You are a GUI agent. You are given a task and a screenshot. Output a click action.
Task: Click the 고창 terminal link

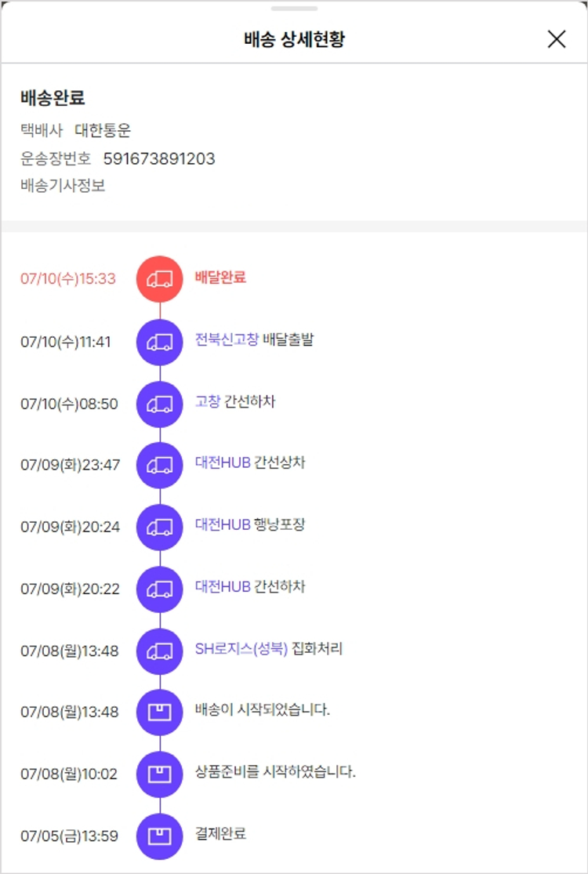tap(207, 402)
